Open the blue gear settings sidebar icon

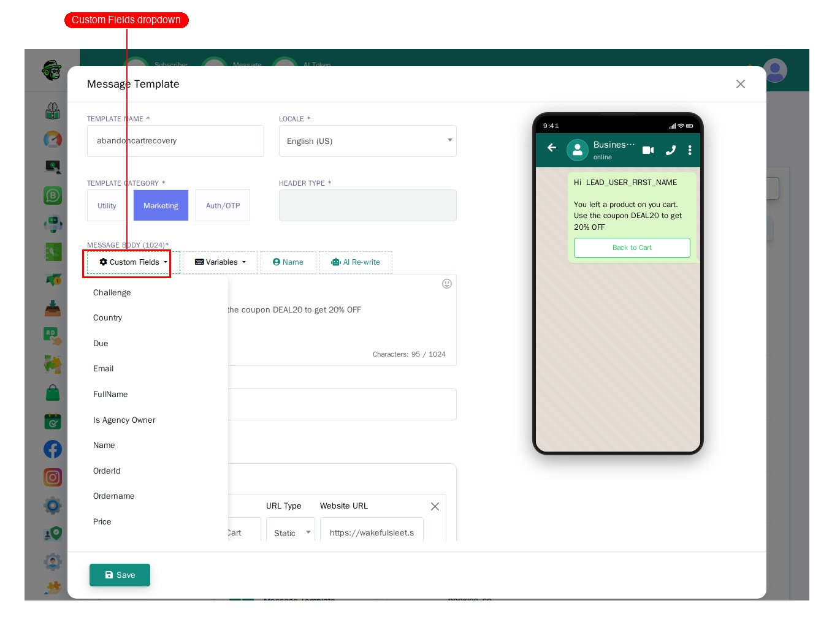pyautogui.click(x=53, y=506)
